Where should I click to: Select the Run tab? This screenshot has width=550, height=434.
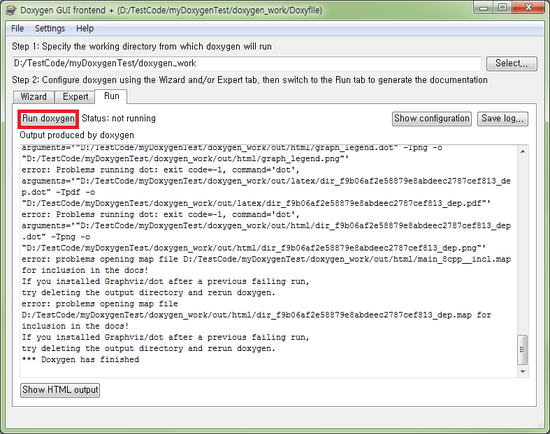coord(112,96)
